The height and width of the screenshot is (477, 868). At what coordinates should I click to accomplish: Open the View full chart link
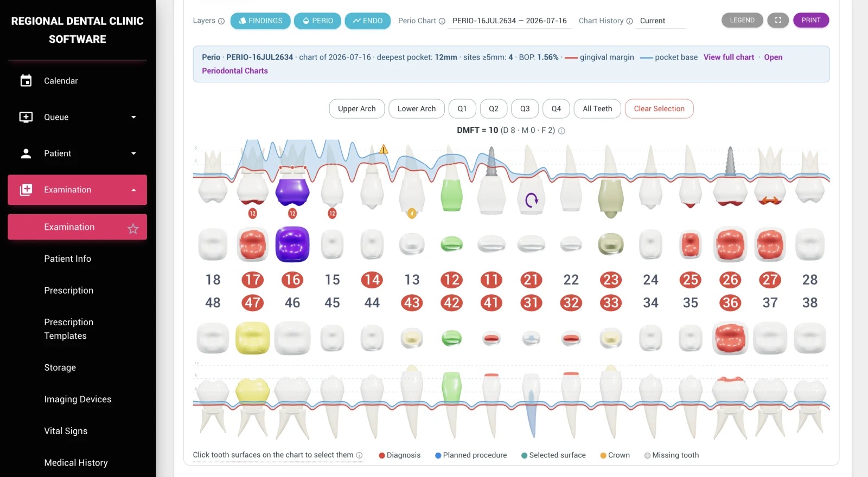729,57
